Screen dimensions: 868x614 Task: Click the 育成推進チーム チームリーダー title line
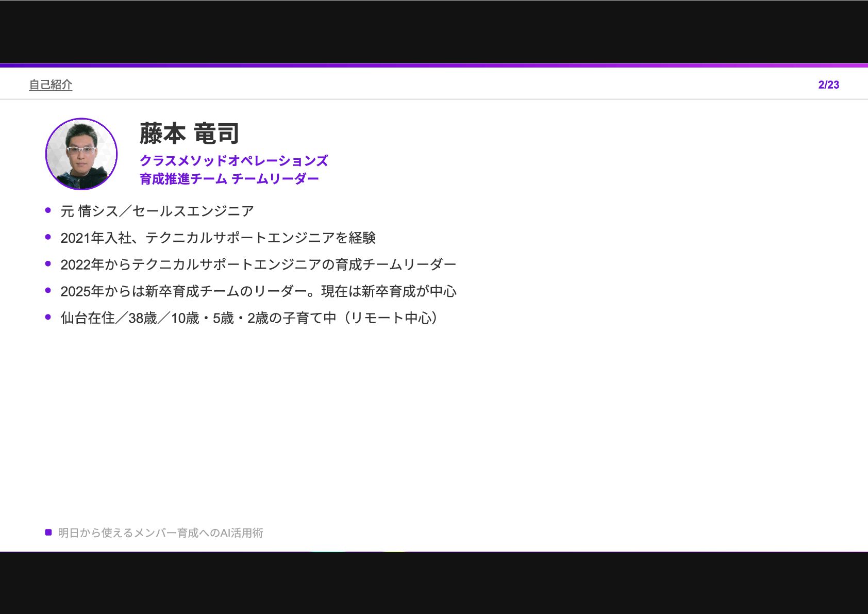(x=229, y=179)
